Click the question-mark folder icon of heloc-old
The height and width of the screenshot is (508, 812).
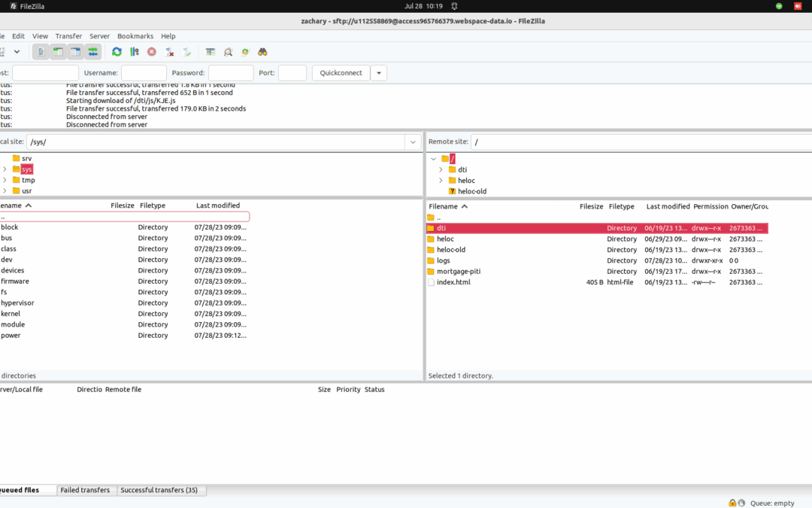point(452,191)
